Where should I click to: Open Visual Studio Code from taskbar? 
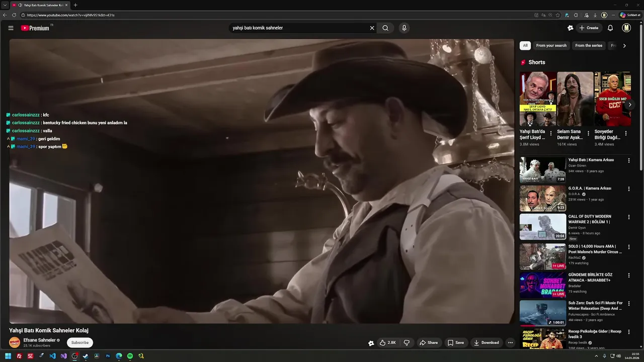click(52, 356)
